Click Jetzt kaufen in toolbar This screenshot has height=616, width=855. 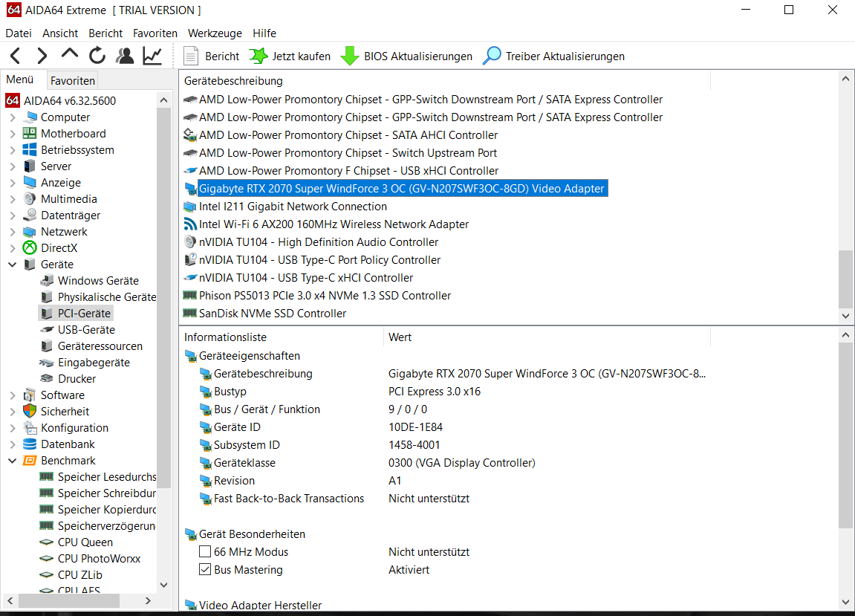coord(290,56)
